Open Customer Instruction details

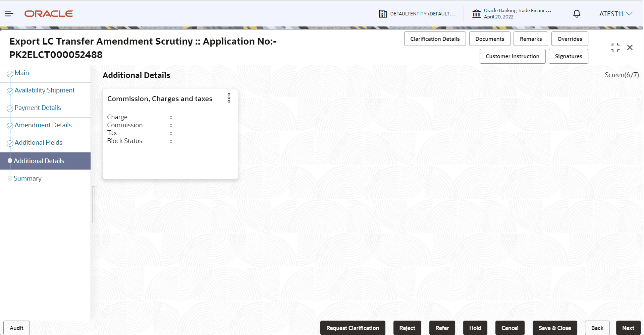tap(512, 56)
